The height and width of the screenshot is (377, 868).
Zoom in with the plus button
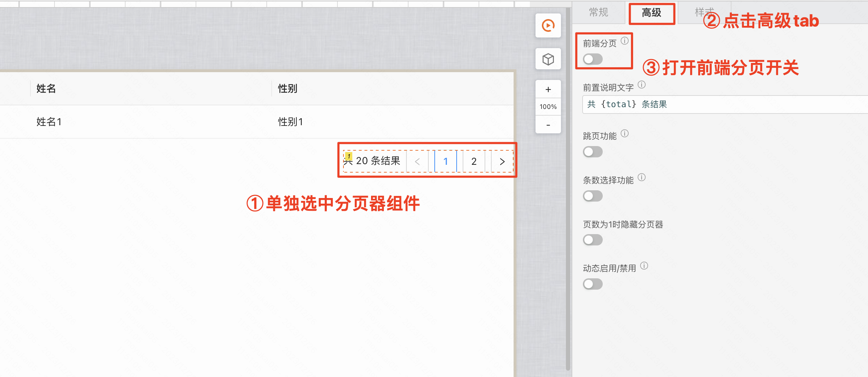[548, 89]
